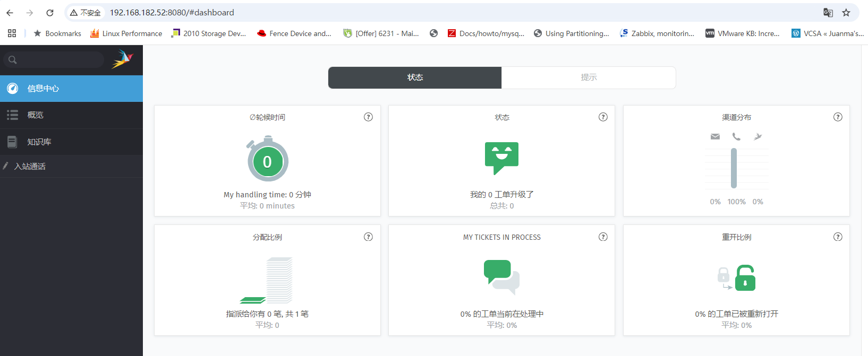
Task: Click the email envelope channel icon
Action: [x=715, y=137]
